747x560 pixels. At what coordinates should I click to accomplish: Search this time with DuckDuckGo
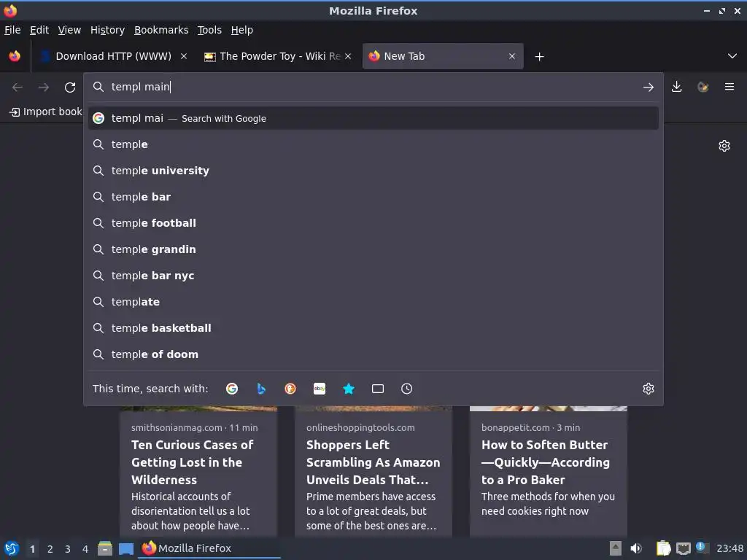click(x=290, y=389)
